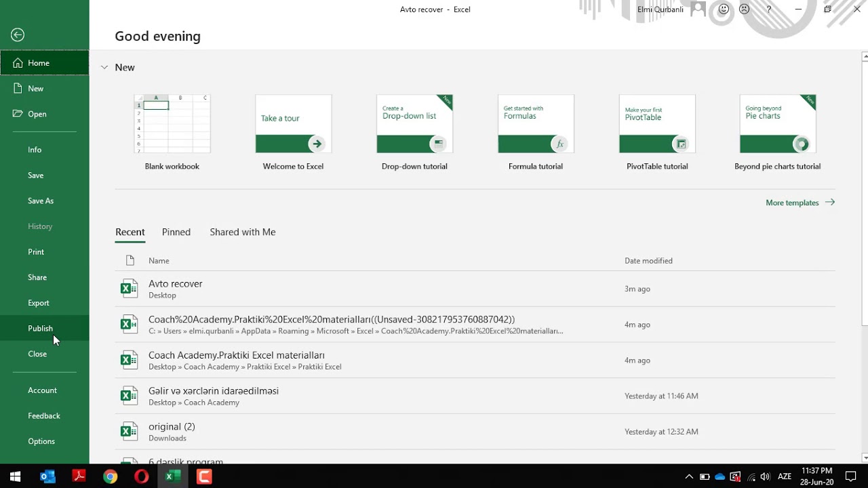This screenshot has height=488, width=868.
Task: Click Save in the sidebar
Action: click(44, 176)
